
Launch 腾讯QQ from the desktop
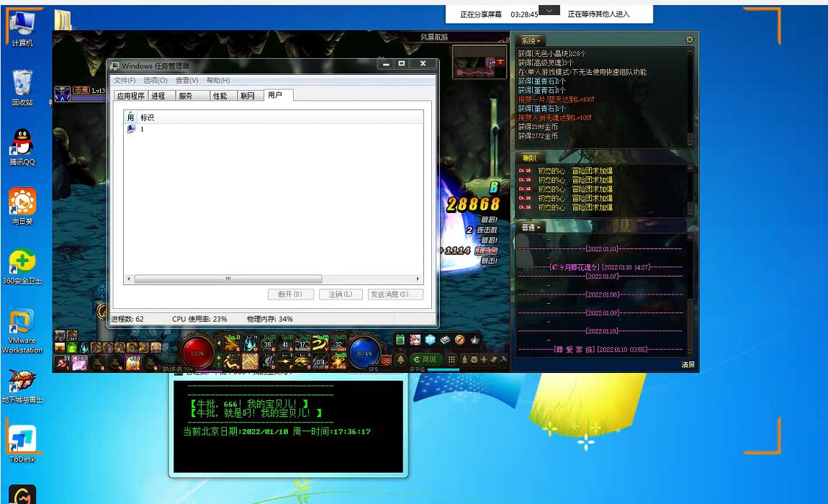click(22, 147)
